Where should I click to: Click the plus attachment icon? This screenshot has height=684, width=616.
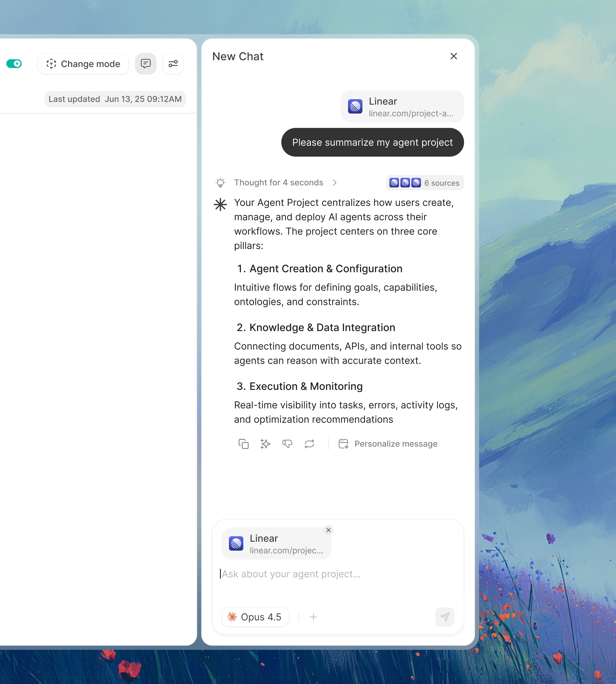pyautogui.click(x=313, y=617)
